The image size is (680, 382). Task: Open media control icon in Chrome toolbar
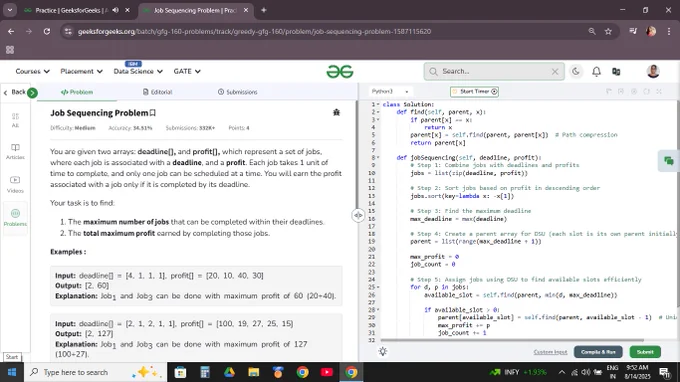(633, 31)
